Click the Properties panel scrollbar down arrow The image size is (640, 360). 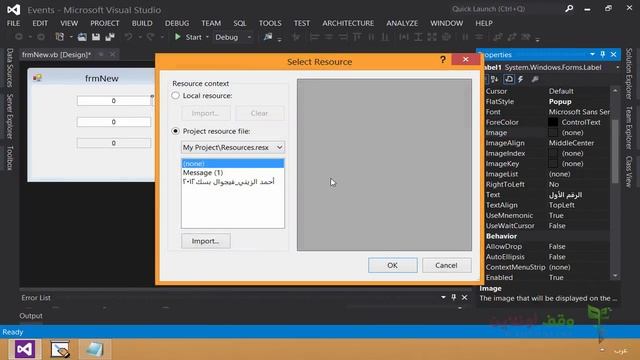(615, 276)
